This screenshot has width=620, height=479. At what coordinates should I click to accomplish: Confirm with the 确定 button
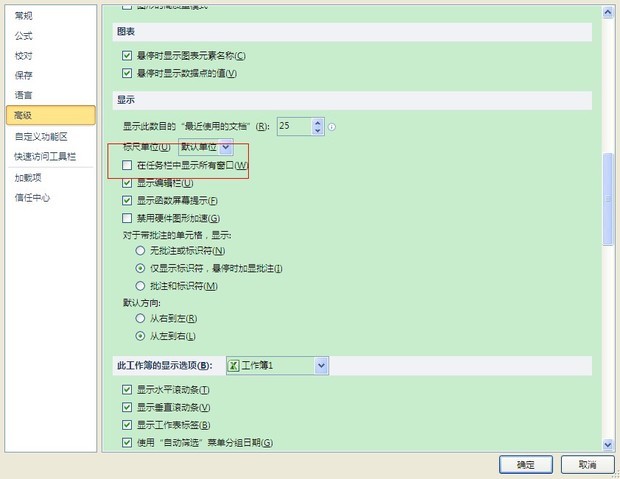point(525,464)
